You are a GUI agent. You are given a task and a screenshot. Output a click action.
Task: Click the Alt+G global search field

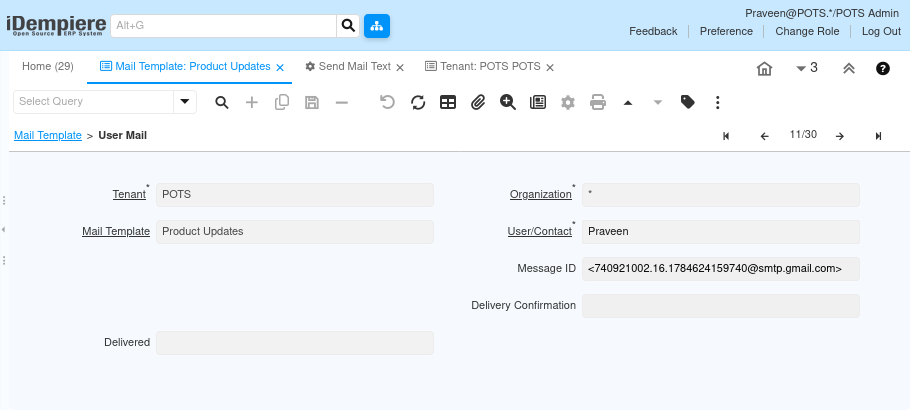223,26
